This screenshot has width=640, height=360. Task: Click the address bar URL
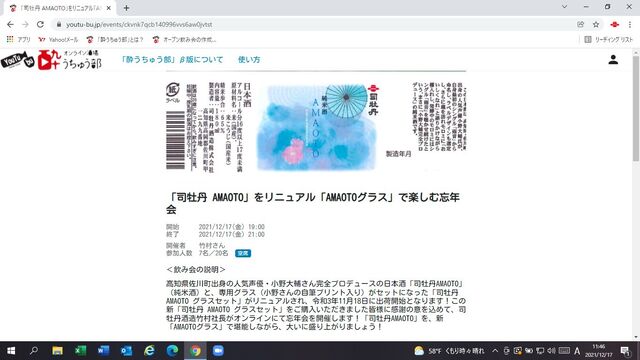pos(139,24)
